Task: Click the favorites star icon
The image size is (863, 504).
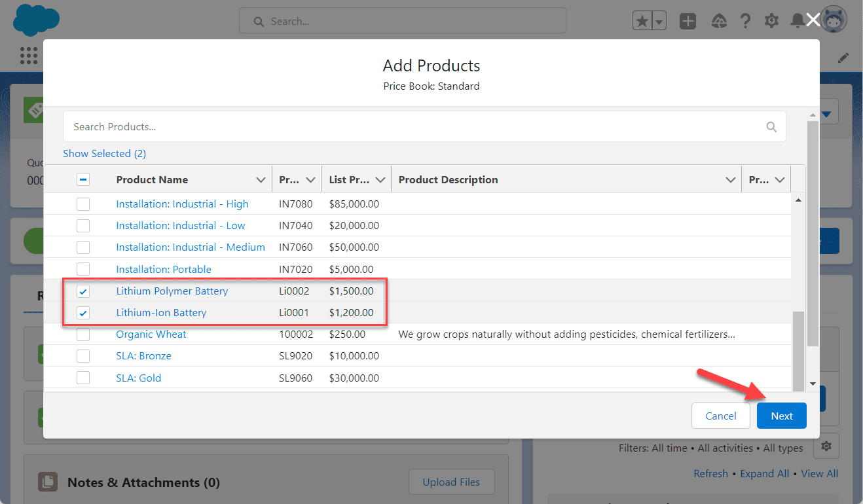Action: 641,21
